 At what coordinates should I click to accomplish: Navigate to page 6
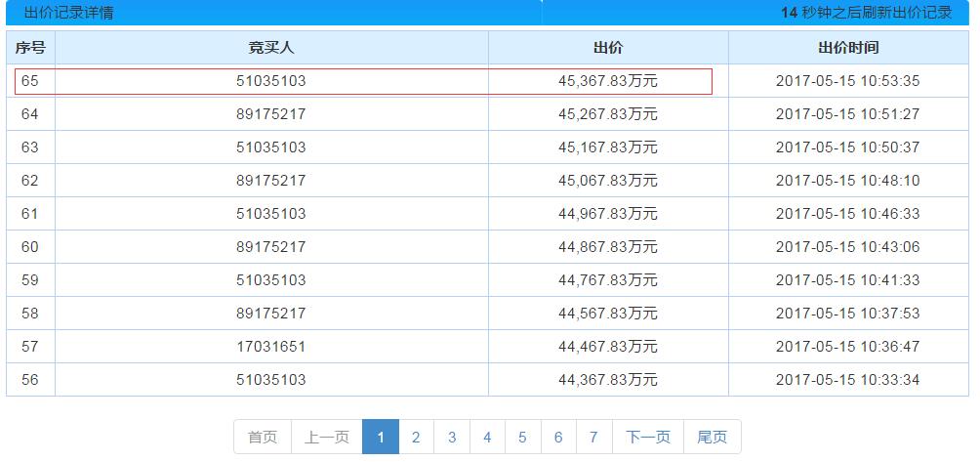[558, 437]
